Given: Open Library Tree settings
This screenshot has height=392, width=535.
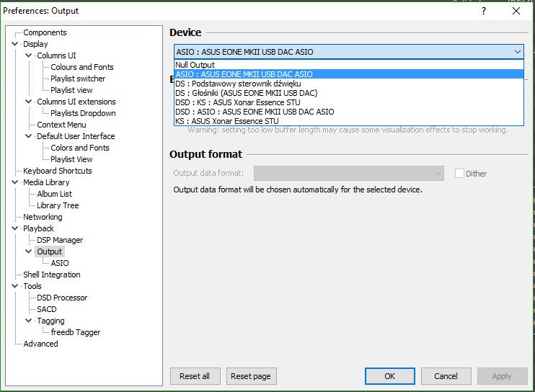Looking at the screenshot, I should click(x=58, y=205).
